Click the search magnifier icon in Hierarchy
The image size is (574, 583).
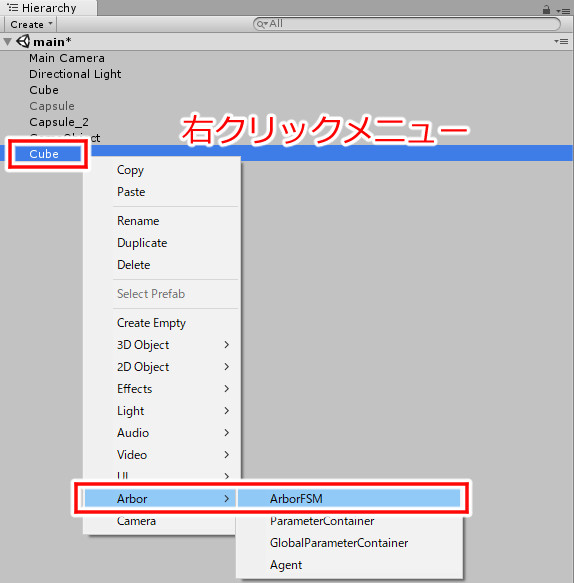click(262, 24)
